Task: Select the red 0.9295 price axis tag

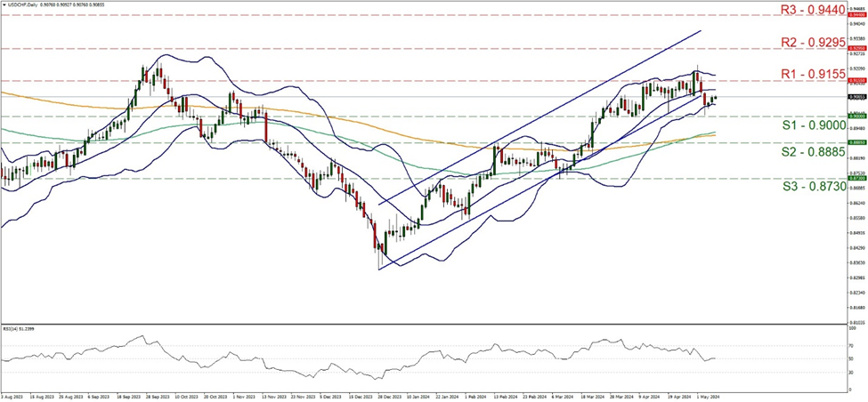Action: [x=856, y=49]
